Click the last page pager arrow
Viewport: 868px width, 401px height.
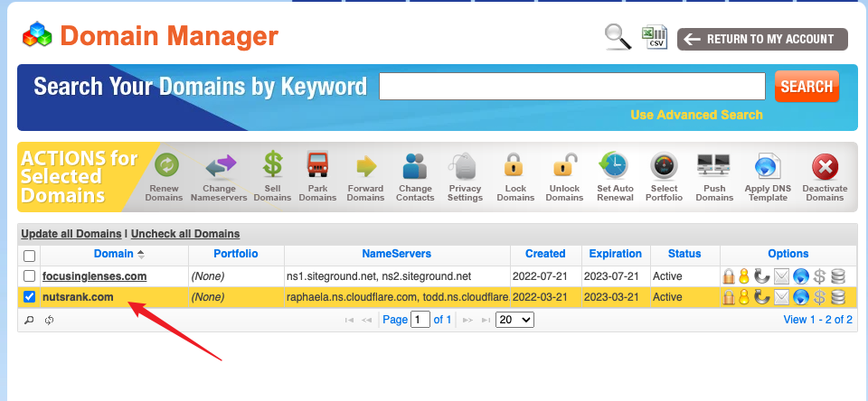click(486, 320)
